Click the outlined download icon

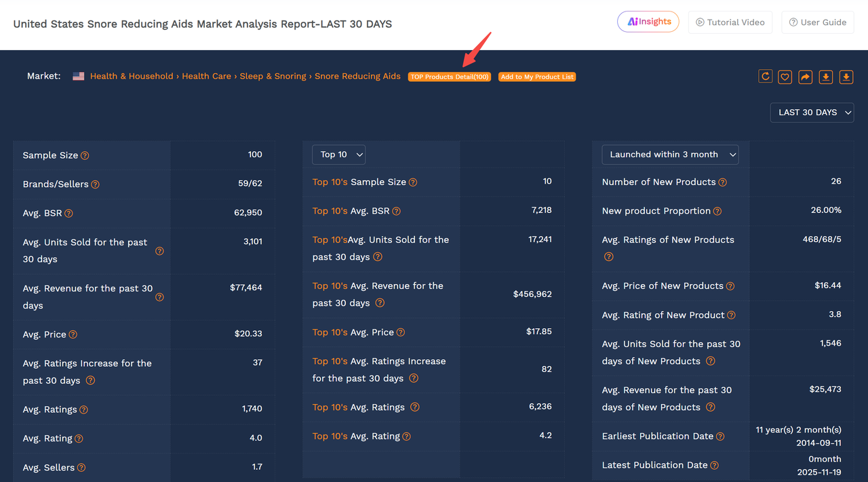click(825, 77)
